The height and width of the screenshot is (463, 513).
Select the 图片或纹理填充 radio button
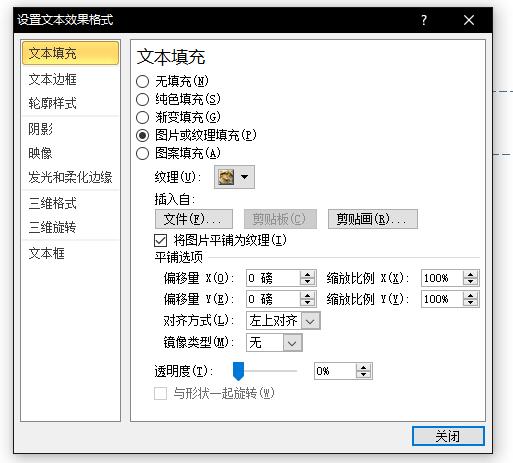coord(142,135)
